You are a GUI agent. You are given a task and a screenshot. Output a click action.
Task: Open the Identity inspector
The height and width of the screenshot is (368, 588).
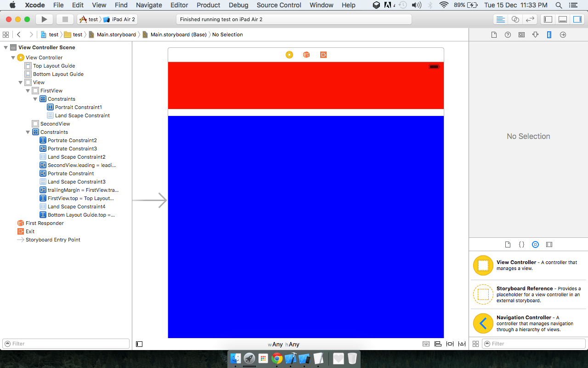[x=521, y=35]
